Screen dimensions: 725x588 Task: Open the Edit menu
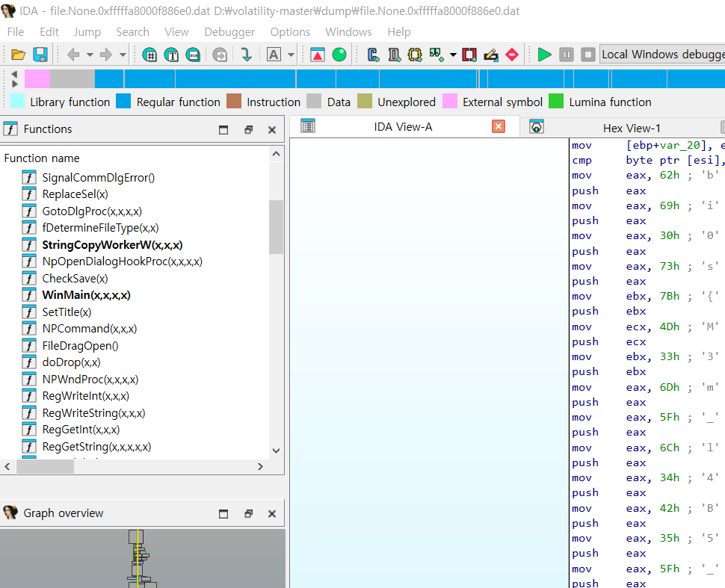pyautogui.click(x=49, y=32)
